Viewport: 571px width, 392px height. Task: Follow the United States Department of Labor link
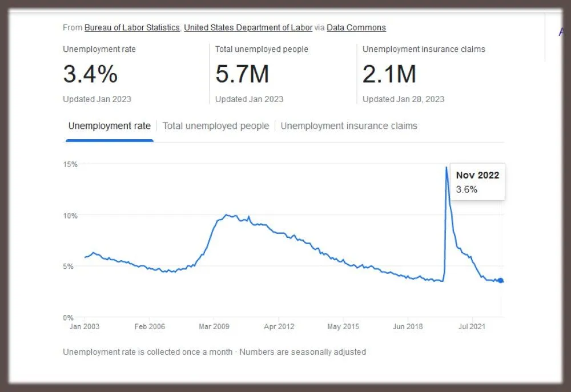tap(248, 27)
